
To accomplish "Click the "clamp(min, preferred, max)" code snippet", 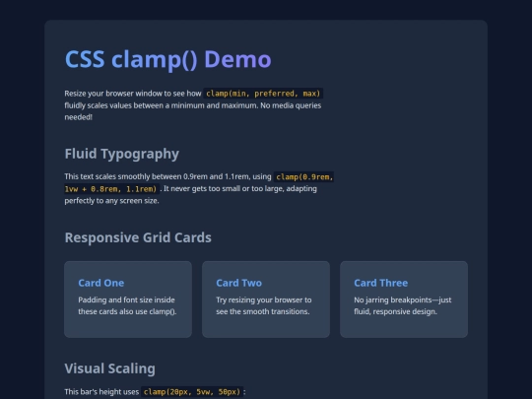I will [263, 94].
